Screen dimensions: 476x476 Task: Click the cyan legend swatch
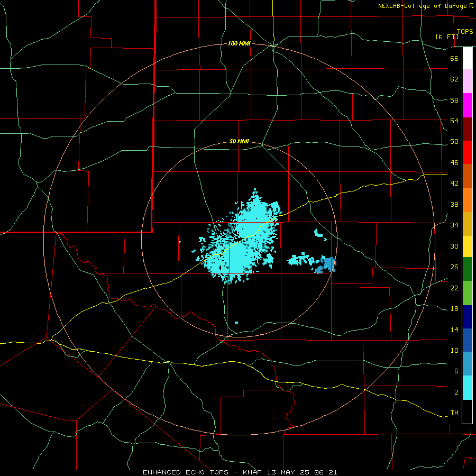[x=467, y=388]
